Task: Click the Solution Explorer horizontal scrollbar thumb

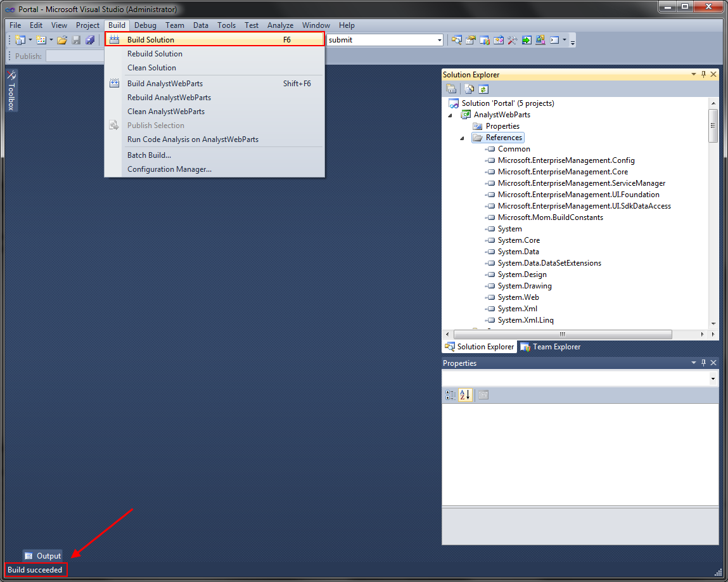Action: (x=563, y=335)
